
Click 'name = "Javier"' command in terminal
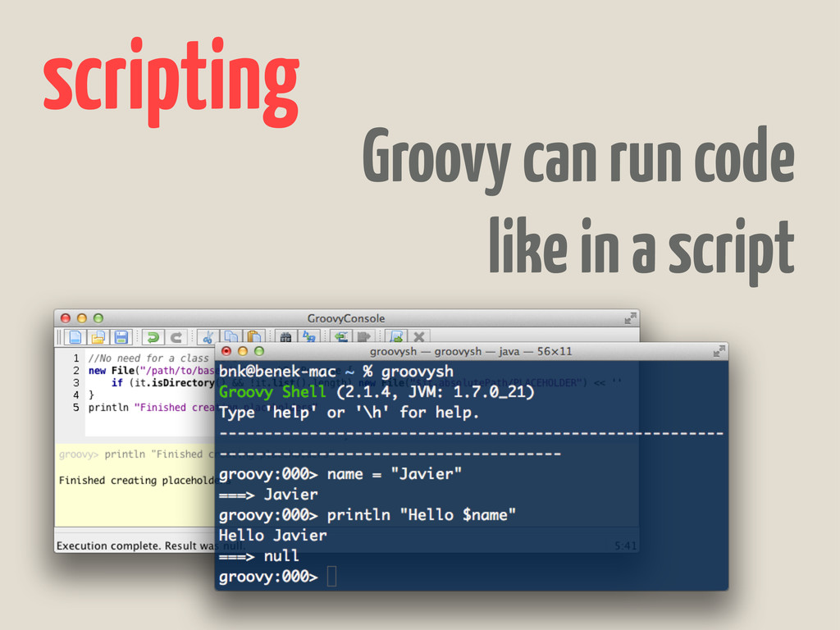tap(395, 473)
